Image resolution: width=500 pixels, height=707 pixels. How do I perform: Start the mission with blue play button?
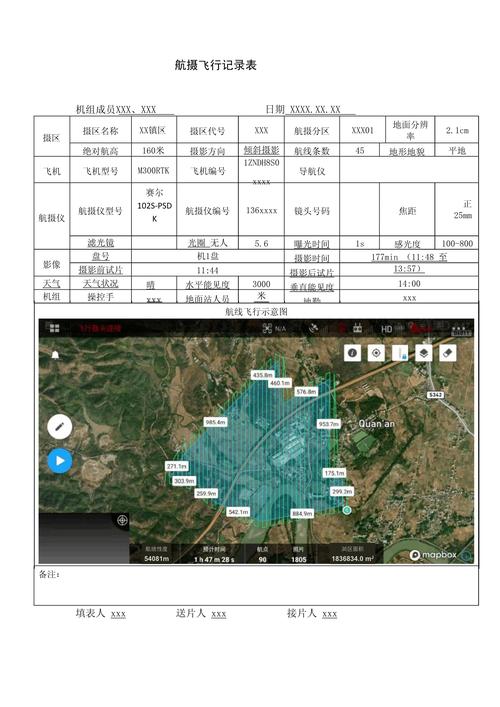pos(60,461)
